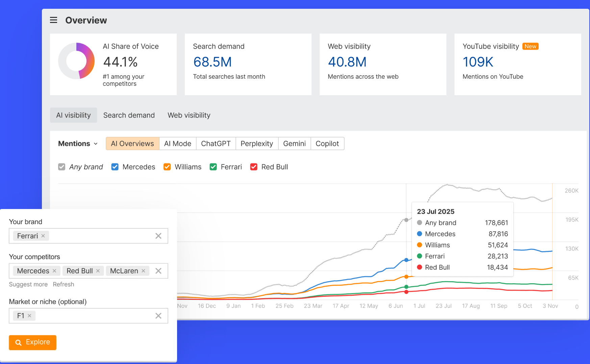Clear the Market or niche field

(158, 315)
